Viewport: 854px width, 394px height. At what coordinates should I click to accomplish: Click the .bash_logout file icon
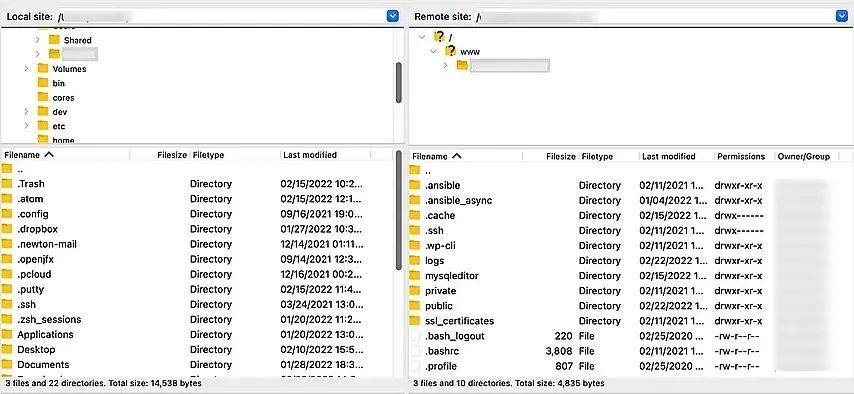(x=416, y=336)
